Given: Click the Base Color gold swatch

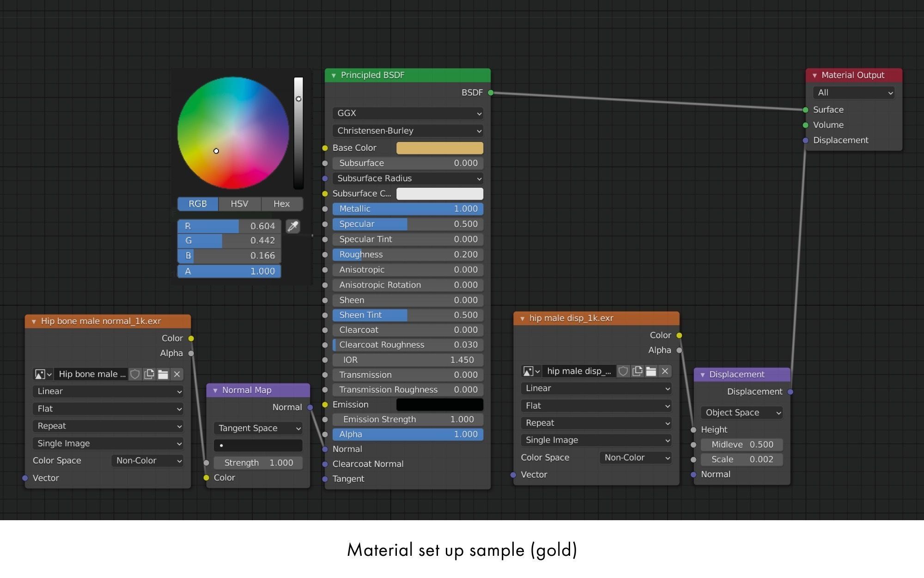Looking at the screenshot, I should coord(439,148).
